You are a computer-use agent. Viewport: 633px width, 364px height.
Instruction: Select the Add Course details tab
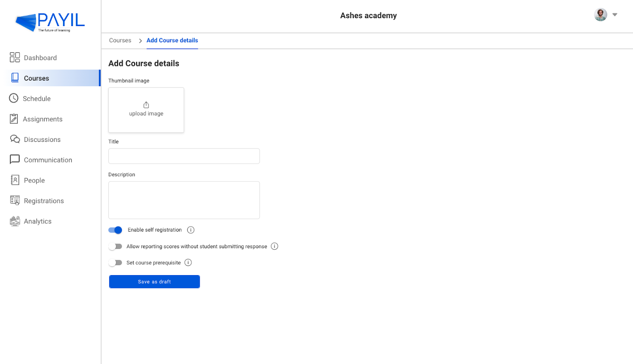(x=172, y=40)
